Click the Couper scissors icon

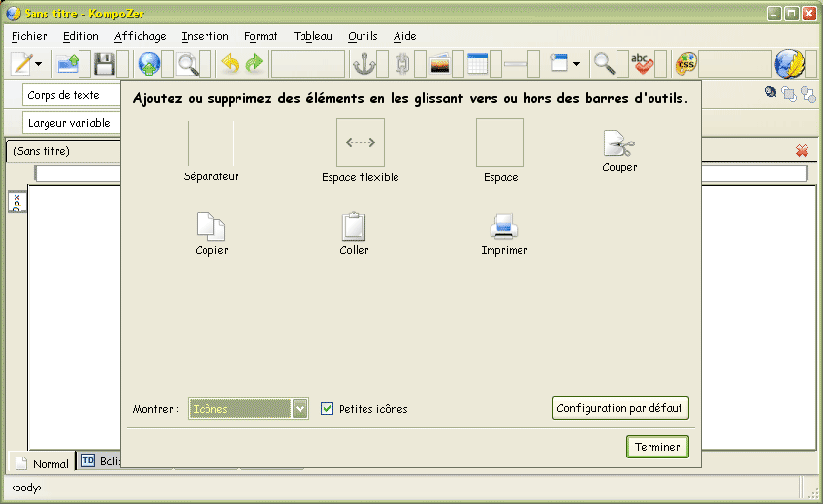618,145
